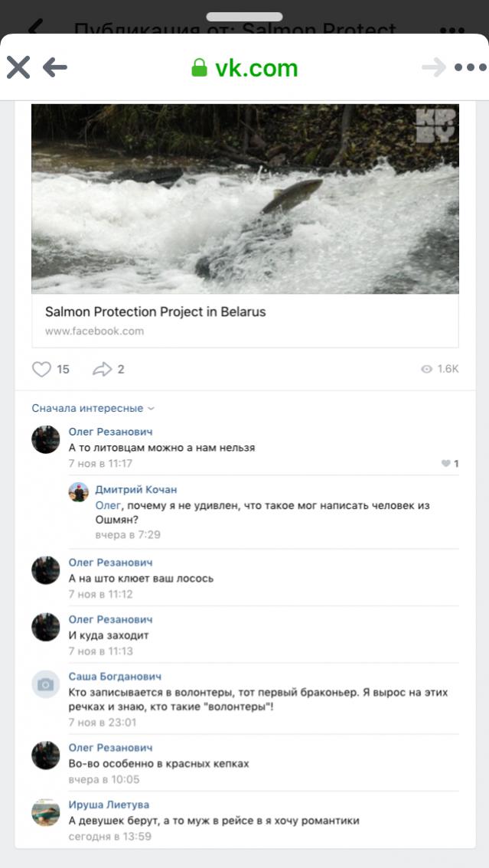Go back with the left arrow icon
489x868 pixels.
tap(54, 67)
